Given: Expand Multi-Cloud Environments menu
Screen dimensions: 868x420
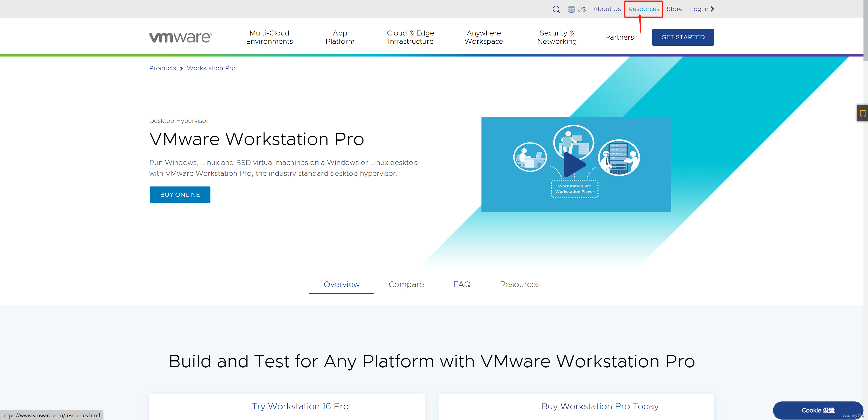Looking at the screenshot, I should [x=269, y=37].
